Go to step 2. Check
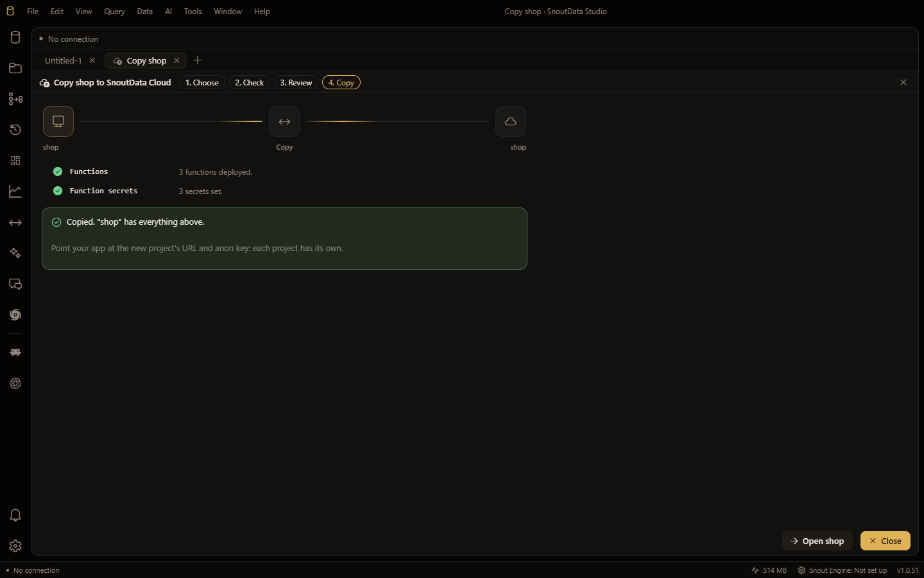Image resolution: width=924 pixels, height=578 pixels. tap(250, 83)
